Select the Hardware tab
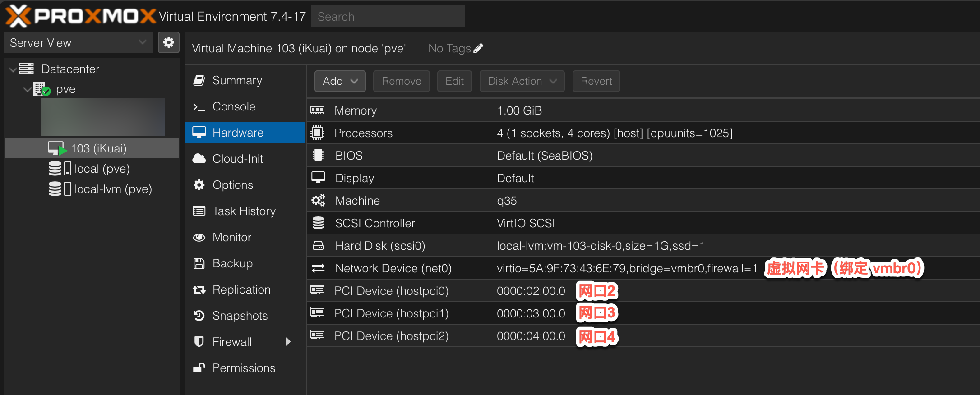 (x=245, y=133)
